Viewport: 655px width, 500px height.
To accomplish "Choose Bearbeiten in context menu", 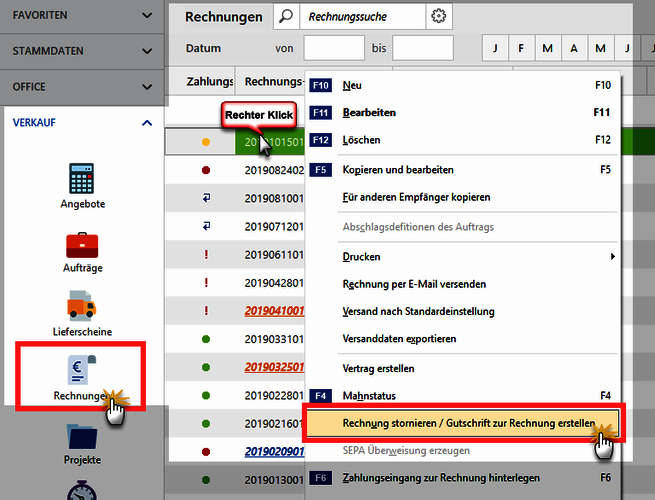I will pos(463,113).
